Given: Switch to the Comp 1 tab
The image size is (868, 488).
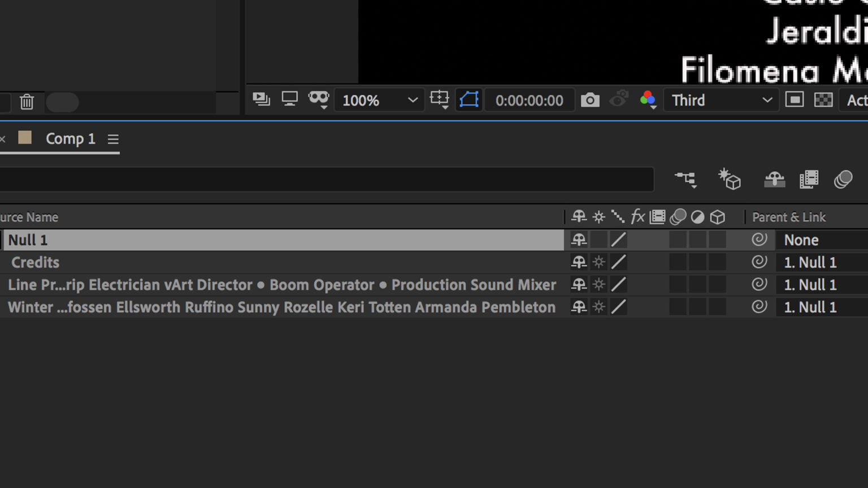Looking at the screenshot, I should (70, 139).
